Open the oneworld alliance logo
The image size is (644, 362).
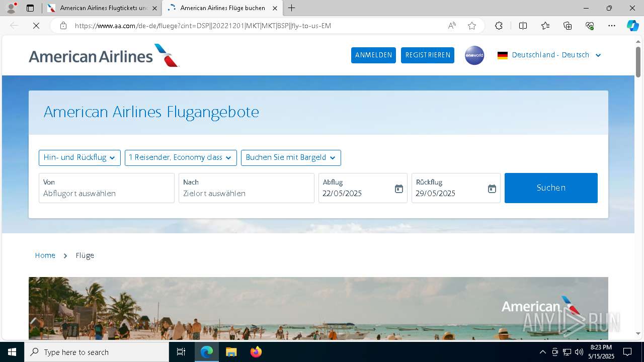(474, 55)
